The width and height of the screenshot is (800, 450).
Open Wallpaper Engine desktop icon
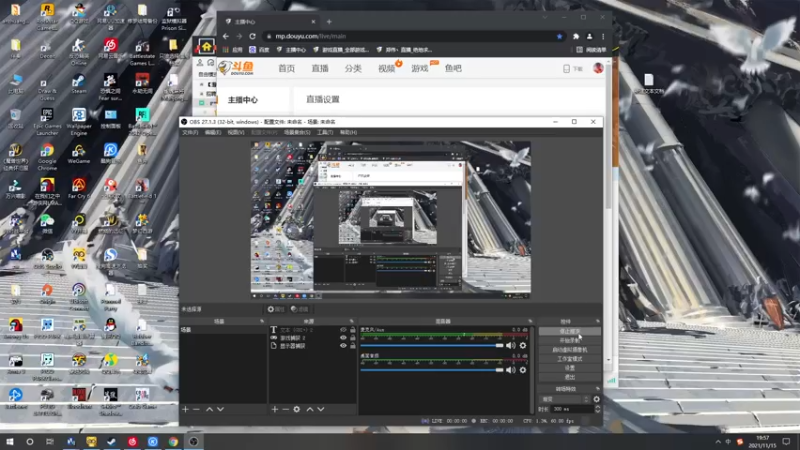(79, 121)
